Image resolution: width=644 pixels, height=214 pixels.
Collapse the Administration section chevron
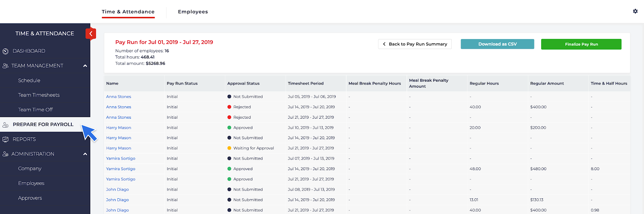pos(85,154)
